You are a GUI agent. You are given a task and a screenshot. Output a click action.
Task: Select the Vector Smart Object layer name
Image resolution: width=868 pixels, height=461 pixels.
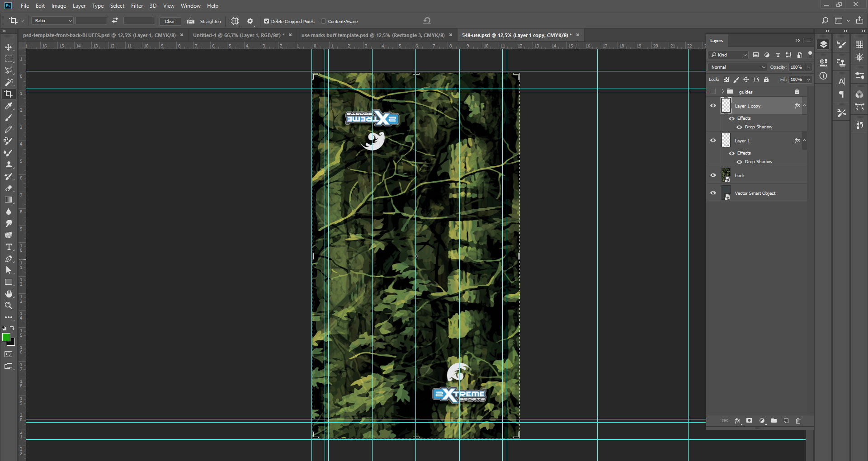click(755, 193)
